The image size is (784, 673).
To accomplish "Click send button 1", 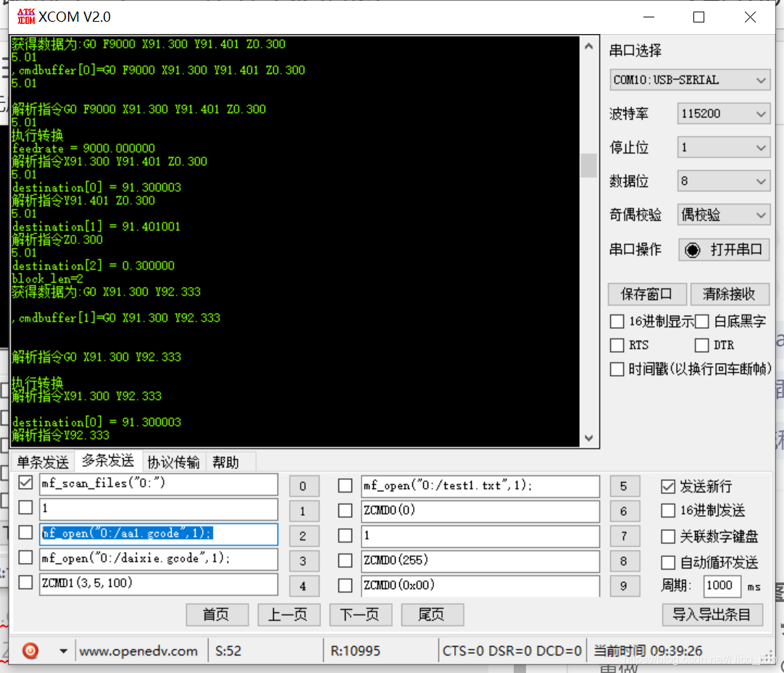I will (x=304, y=511).
